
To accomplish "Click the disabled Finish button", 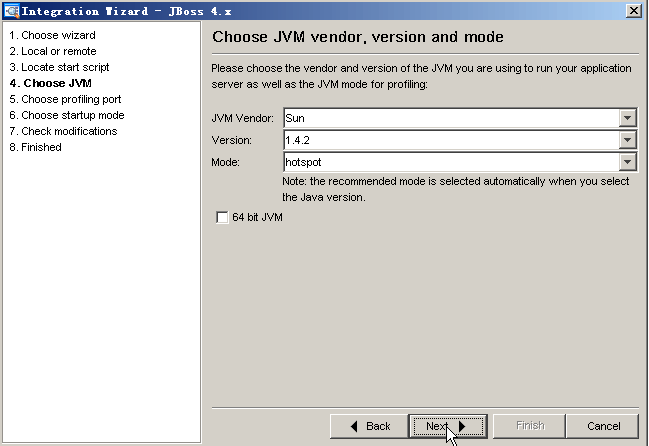I will [529, 426].
